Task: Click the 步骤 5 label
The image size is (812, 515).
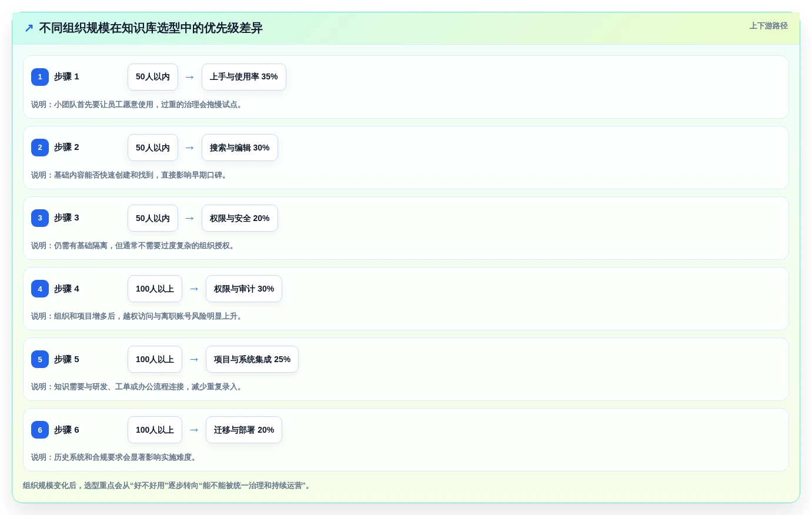Action: click(66, 359)
